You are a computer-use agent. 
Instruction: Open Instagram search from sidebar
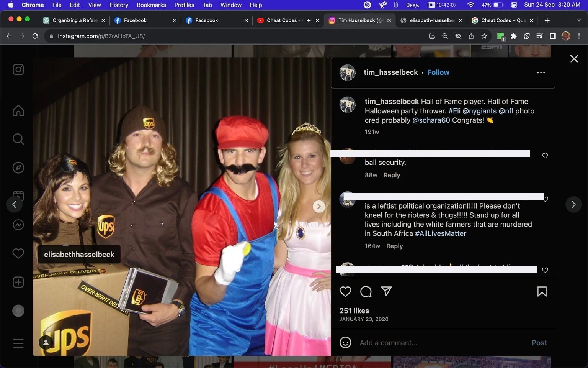pos(18,139)
